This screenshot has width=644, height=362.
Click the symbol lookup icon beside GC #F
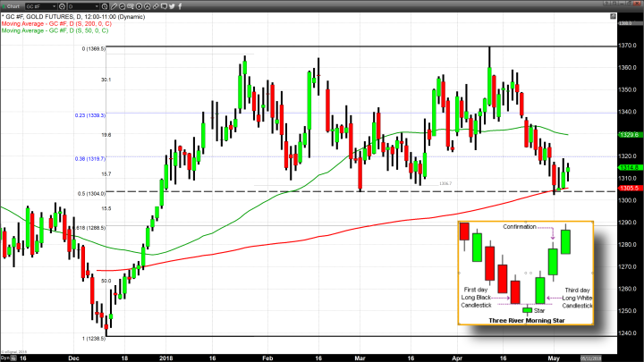point(62,6)
